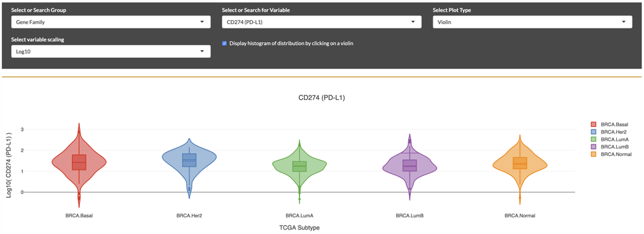The height and width of the screenshot is (234, 644).
Task: Click the blue BRCA.Her2 violin
Action: click(189, 159)
